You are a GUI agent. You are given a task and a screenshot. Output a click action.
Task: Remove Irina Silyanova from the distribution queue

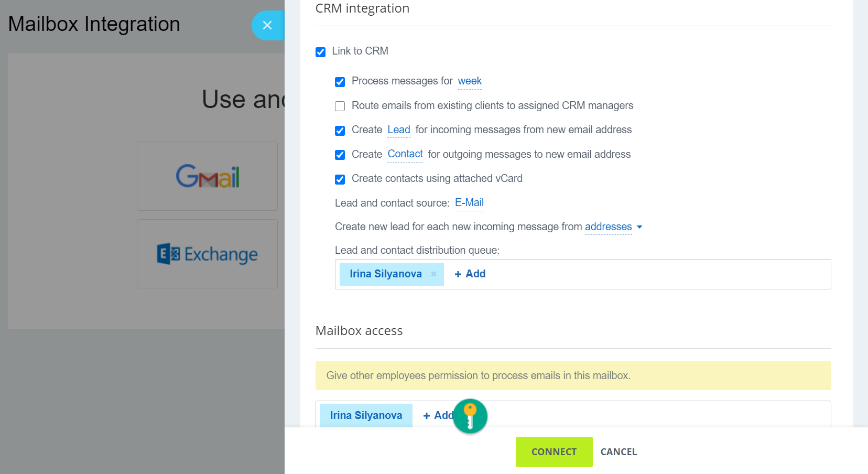433,274
